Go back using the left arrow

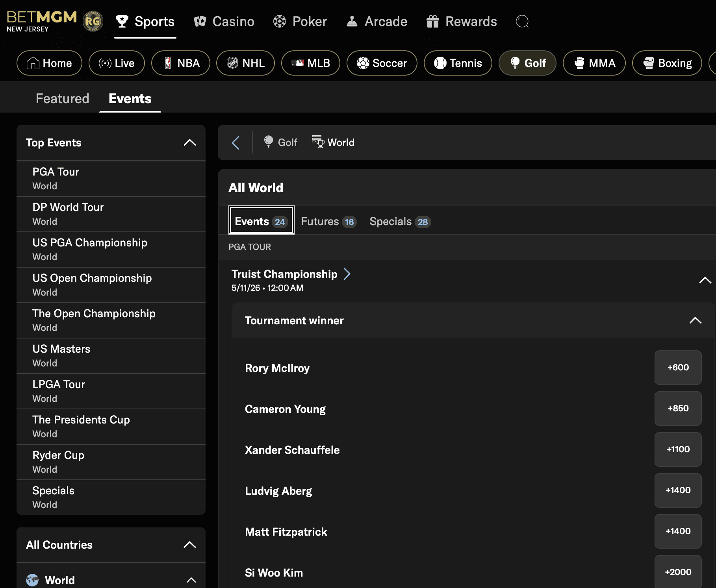point(236,142)
